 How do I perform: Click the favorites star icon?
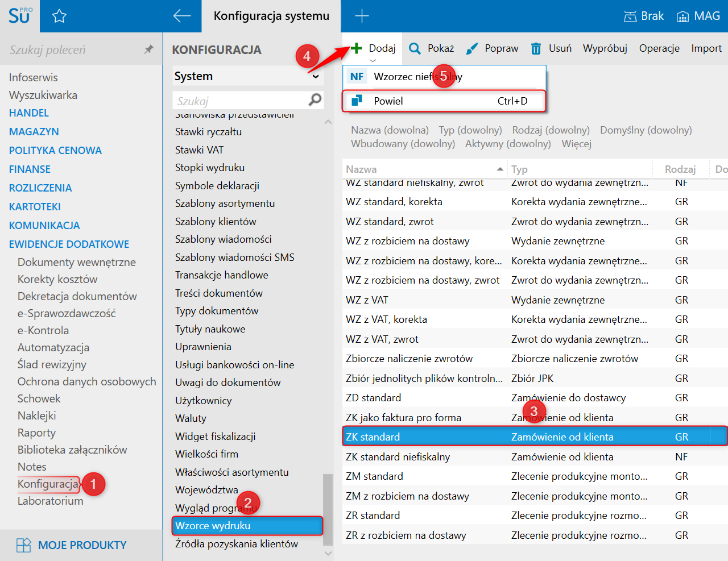click(59, 16)
